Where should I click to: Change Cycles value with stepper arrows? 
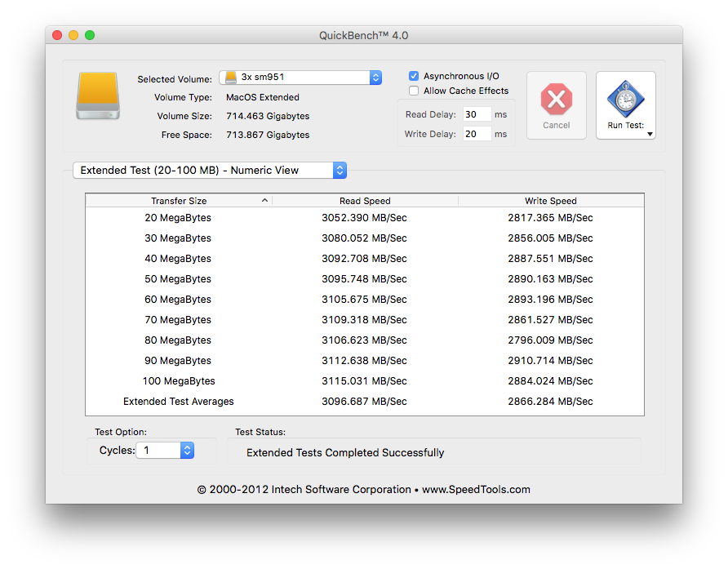point(187,450)
